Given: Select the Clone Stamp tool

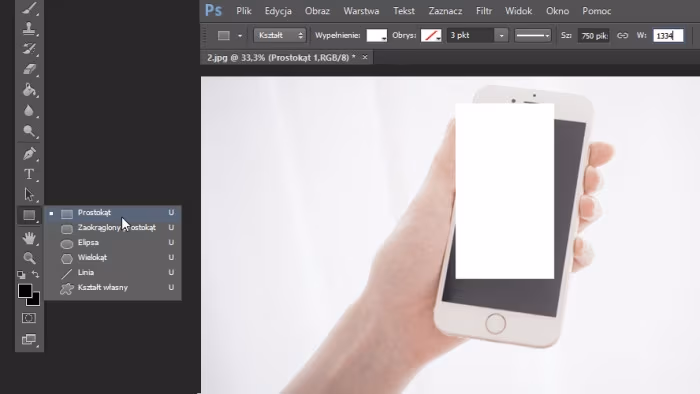Looking at the screenshot, I should tap(29, 28).
